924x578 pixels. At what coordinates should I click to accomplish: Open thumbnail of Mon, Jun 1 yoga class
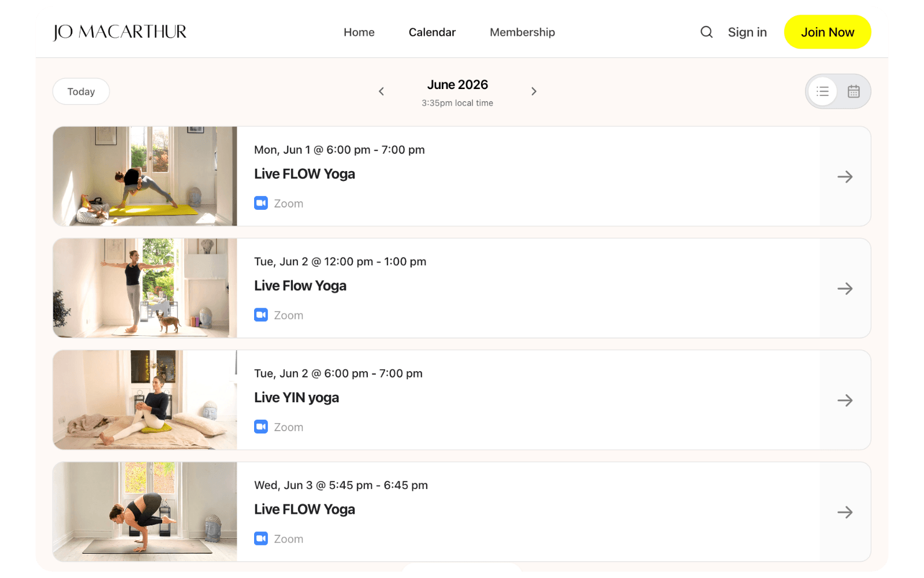click(x=145, y=176)
